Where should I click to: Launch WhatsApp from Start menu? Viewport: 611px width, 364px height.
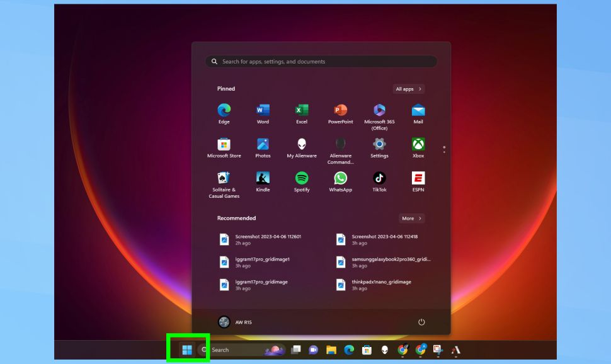(x=340, y=182)
